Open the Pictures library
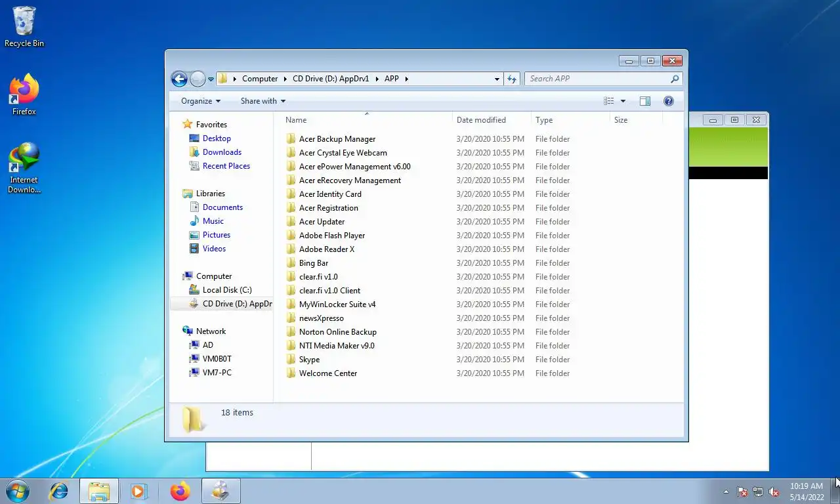Viewport: 840px width, 504px height. [217, 235]
